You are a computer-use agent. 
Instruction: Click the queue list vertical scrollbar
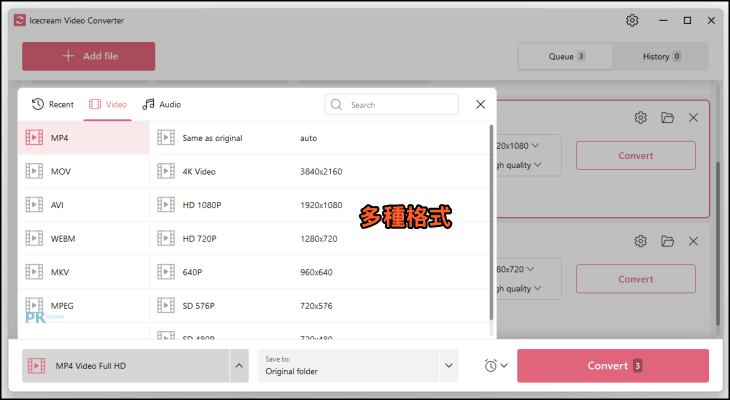coord(717,243)
